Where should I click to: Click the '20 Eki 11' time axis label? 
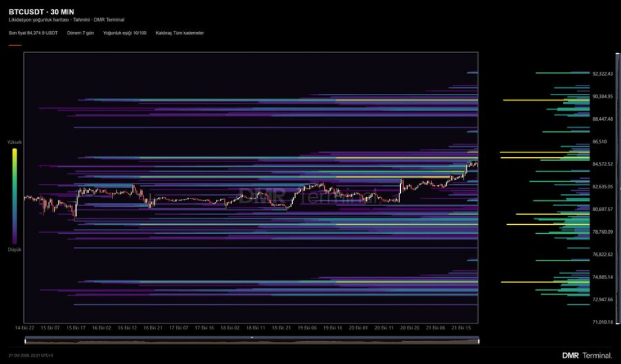pyautogui.click(x=383, y=328)
